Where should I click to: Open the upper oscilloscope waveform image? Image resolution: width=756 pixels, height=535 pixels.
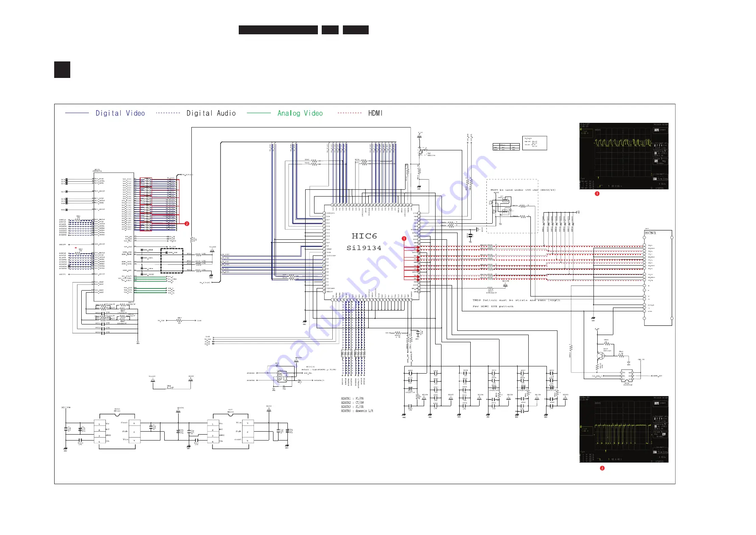pyautogui.click(x=624, y=156)
